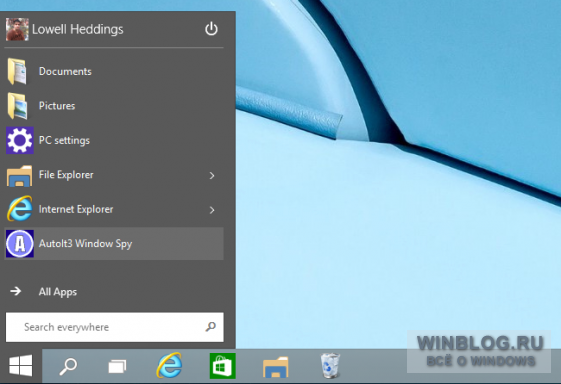Open File Explorer from the taskbar
Image resolution: width=561 pixels, height=384 pixels.
coord(275,366)
